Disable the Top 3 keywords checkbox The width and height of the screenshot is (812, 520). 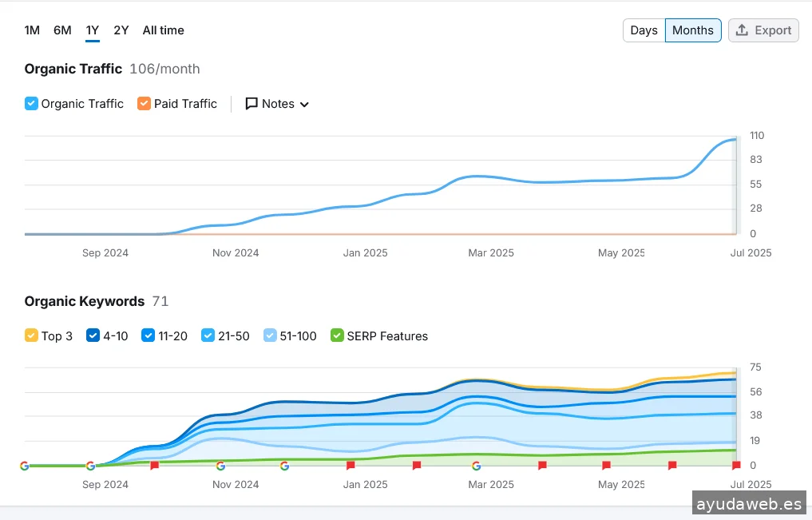tap(32, 336)
